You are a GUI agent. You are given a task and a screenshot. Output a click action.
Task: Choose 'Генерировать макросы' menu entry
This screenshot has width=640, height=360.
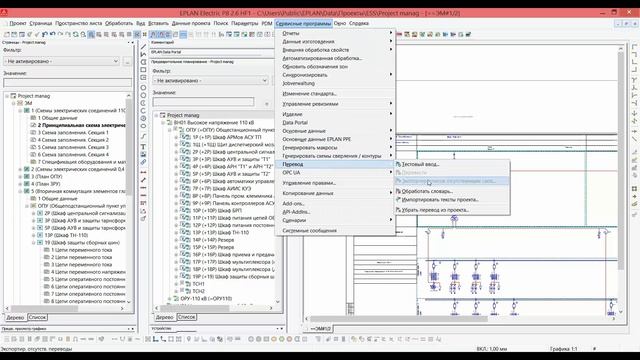click(x=335, y=147)
